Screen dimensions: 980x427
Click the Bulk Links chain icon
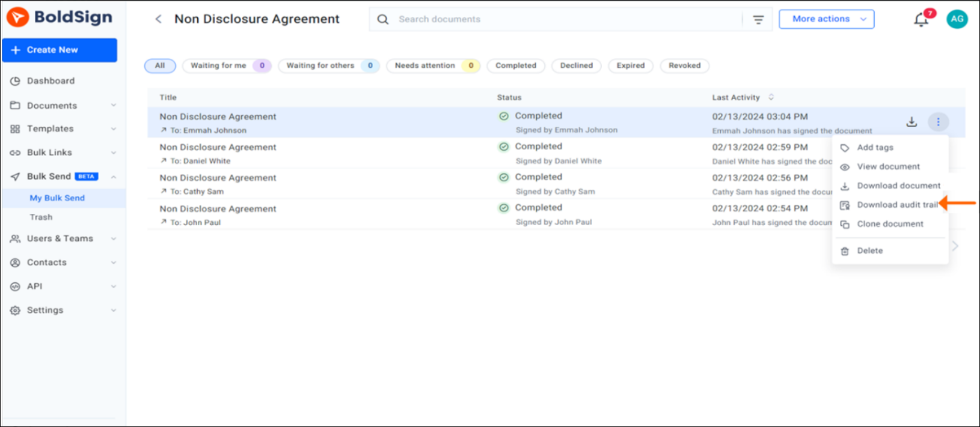tap(15, 153)
